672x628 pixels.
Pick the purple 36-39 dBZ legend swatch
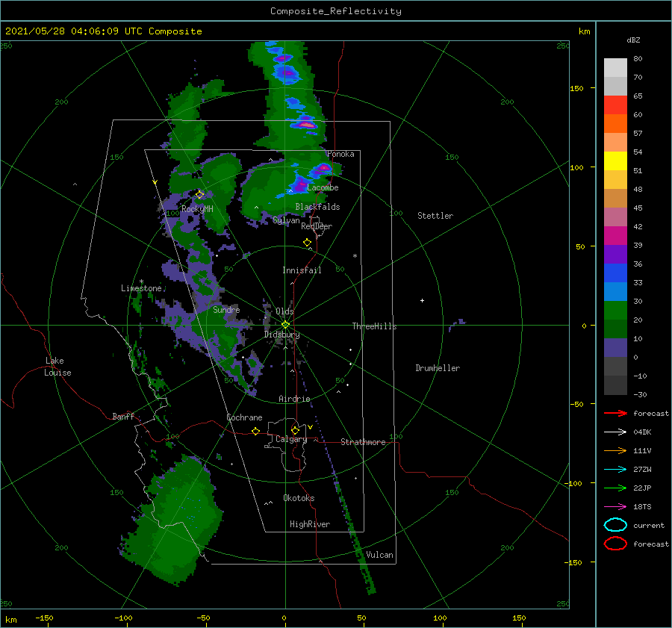(615, 255)
